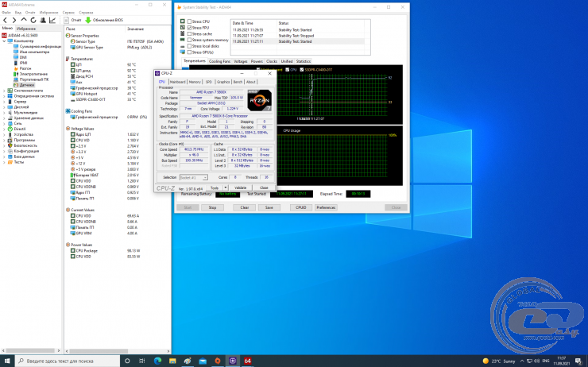
Task: Select the Датчики sensors tree item
Action: click(27, 85)
